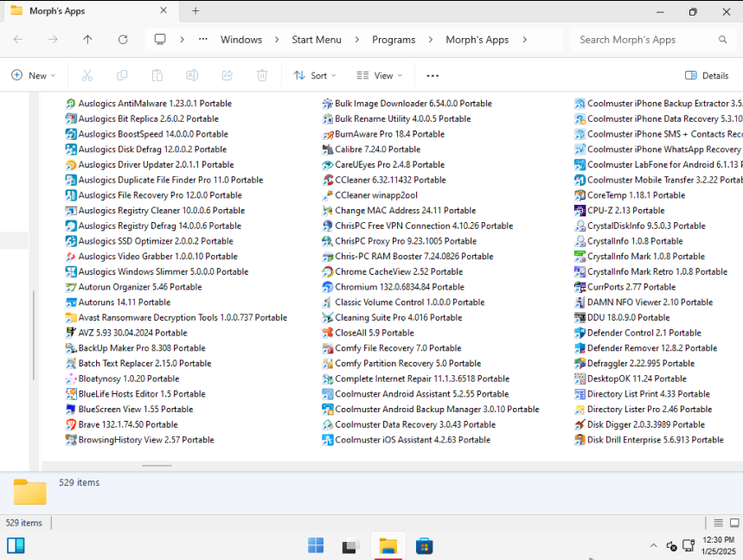Open the taskbar clock and date
Screen dimensions: 743x560
click(x=719, y=545)
